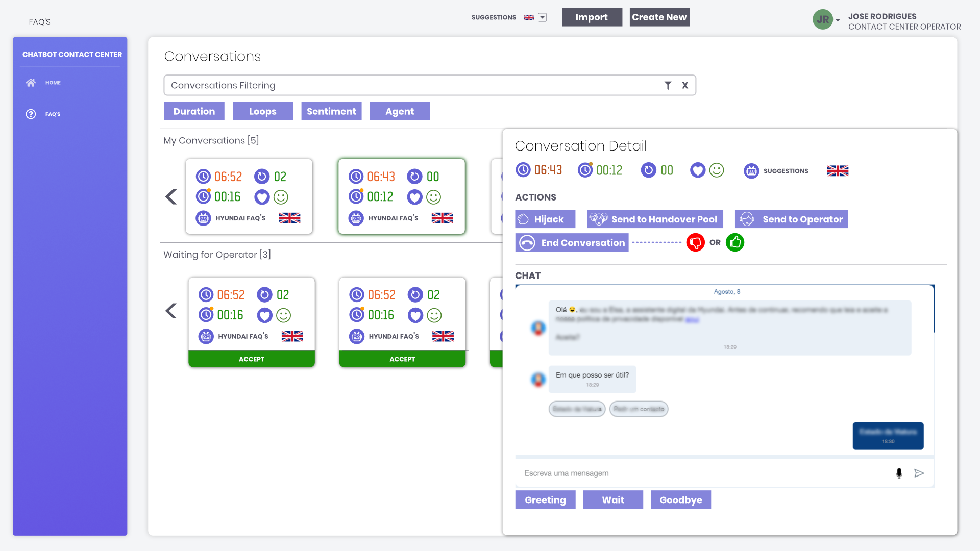Collapse the My Conversations carousel with left chevron
980x551 pixels.
click(x=170, y=196)
